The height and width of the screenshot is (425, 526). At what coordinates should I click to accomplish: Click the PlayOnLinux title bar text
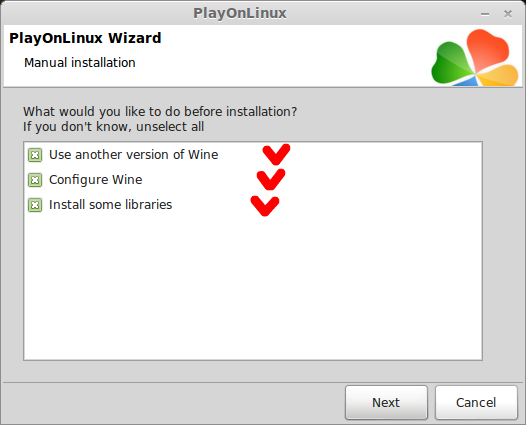[x=240, y=13]
